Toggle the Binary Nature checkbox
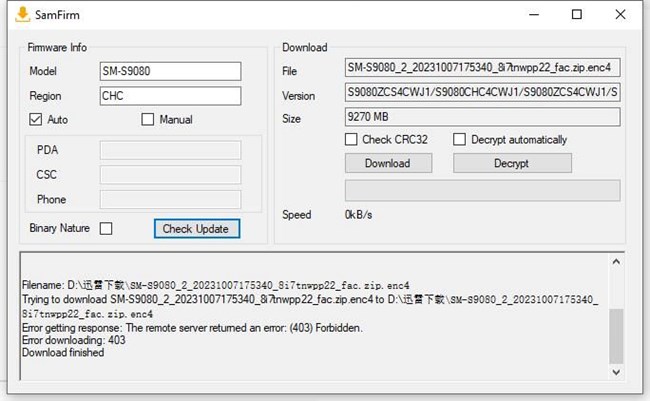The height and width of the screenshot is (401, 650). click(x=106, y=229)
